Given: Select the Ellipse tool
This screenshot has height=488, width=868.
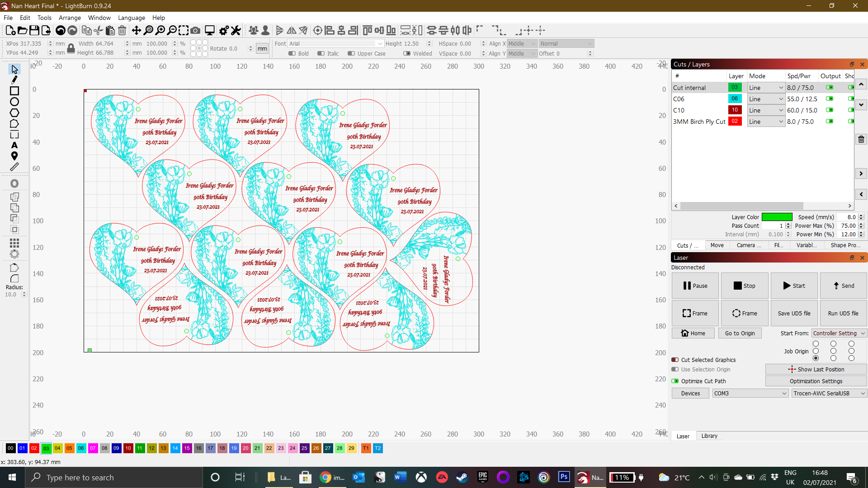Looking at the screenshot, I should click(14, 102).
